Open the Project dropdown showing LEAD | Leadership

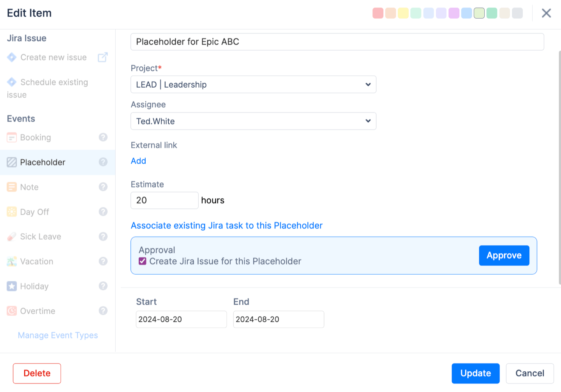253,85
